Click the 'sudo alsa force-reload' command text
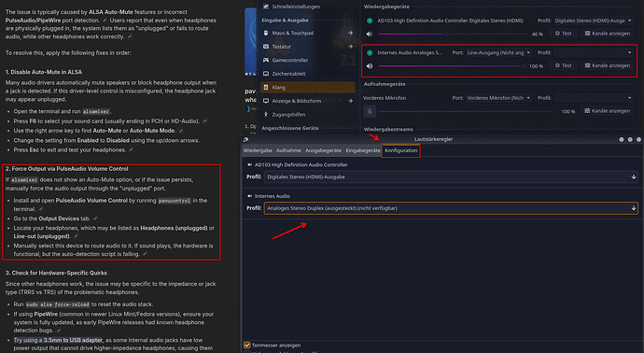644x353 pixels. (58, 304)
